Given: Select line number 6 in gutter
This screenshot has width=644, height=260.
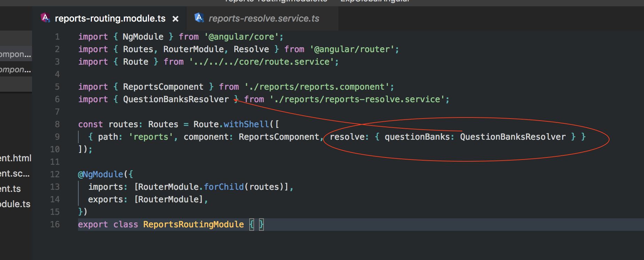Looking at the screenshot, I should (x=57, y=99).
